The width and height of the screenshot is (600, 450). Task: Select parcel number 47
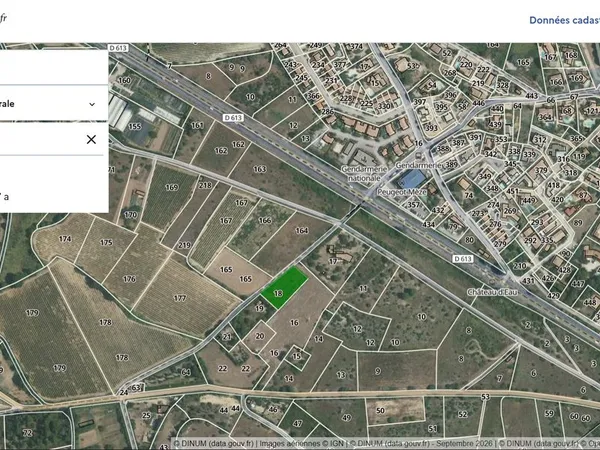tap(298, 423)
